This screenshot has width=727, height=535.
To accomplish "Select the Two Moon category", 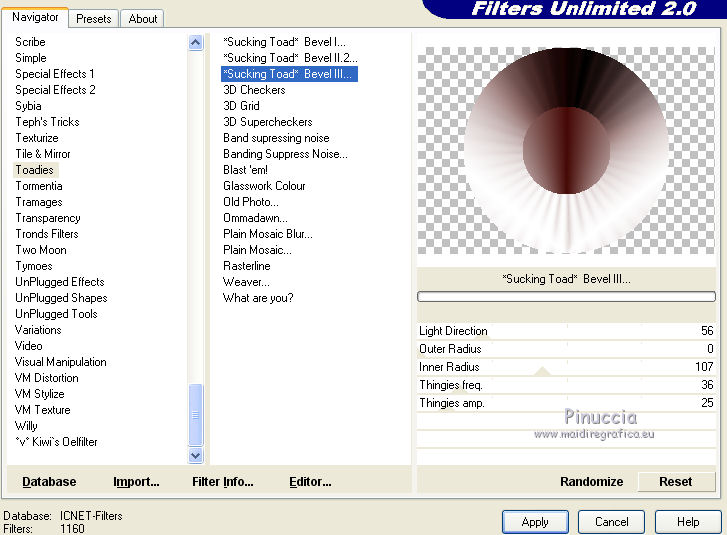I will coord(41,250).
